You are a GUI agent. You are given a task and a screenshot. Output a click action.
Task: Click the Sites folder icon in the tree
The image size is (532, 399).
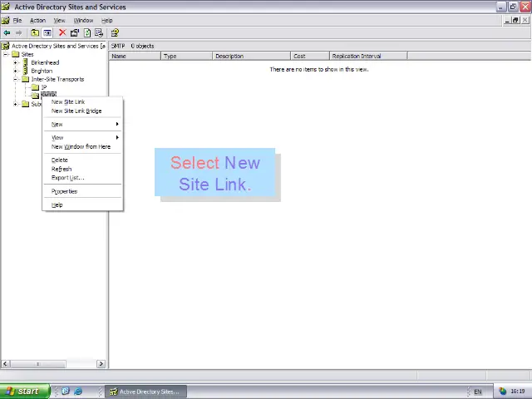[16, 54]
